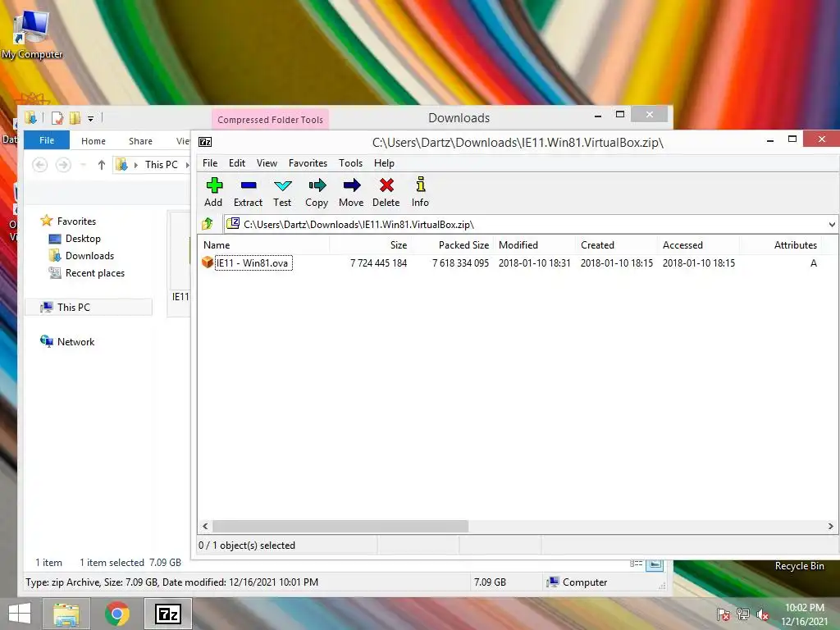Select the IE11 - Win81.ova file icon
Screen dimensions: 840x630
208,262
